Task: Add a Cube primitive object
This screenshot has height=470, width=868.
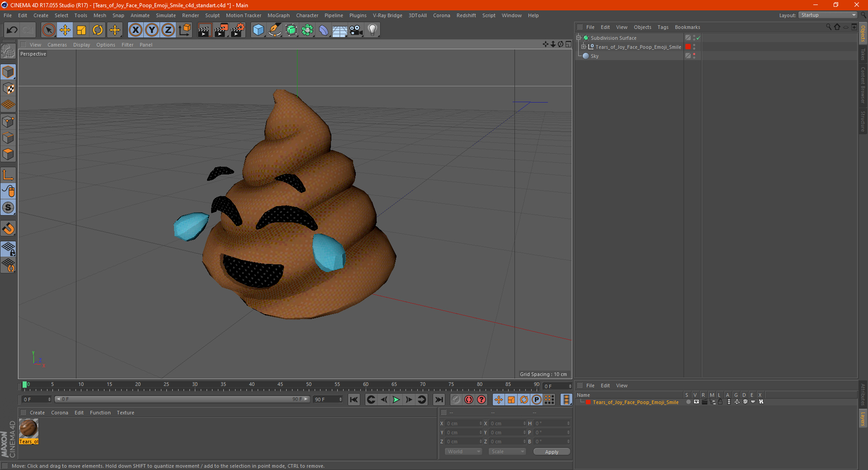Action: tap(258, 30)
